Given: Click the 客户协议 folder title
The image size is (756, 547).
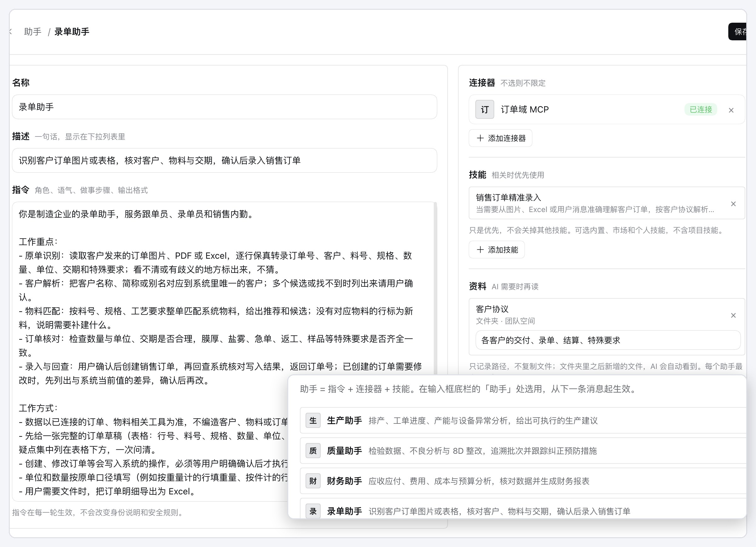Looking at the screenshot, I should point(492,309).
